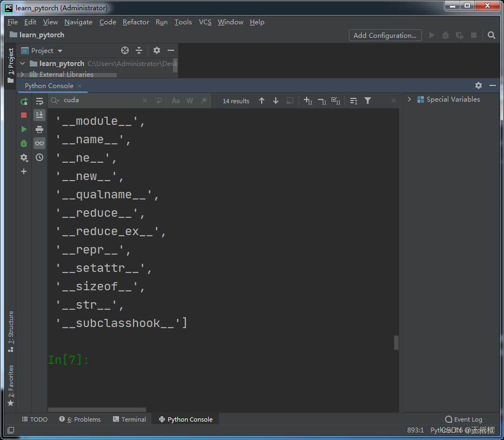Open the Refactor menu

136,22
